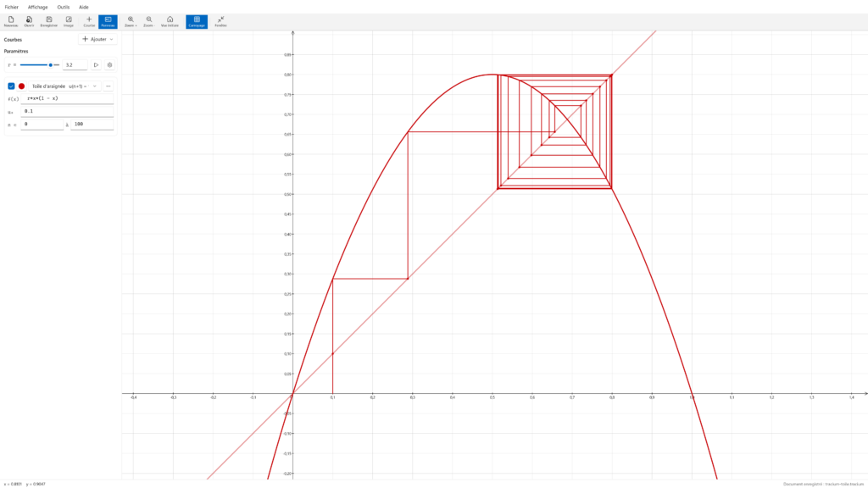
Task: Open the red curve color swatch
Action: click(x=21, y=86)
